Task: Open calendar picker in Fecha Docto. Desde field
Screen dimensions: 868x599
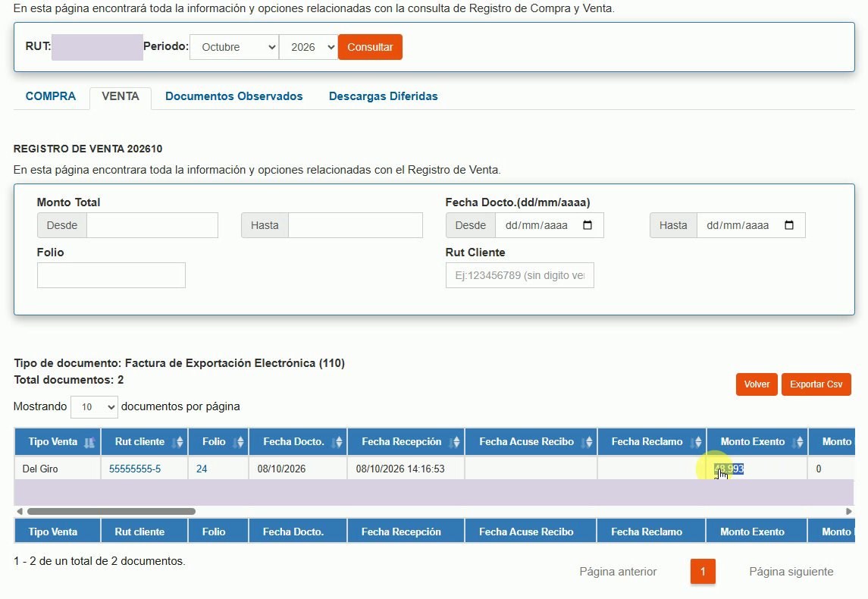Action: click(x=588, y=225)
